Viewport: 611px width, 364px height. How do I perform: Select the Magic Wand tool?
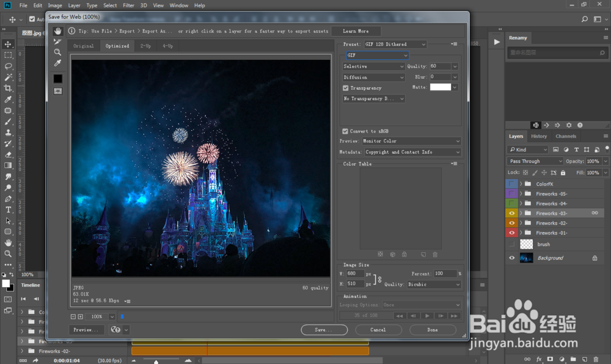click(x=8, y=77)
